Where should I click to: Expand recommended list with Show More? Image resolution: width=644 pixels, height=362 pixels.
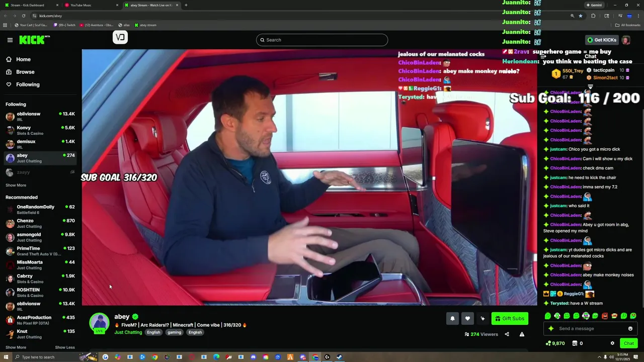pos(16,347)
